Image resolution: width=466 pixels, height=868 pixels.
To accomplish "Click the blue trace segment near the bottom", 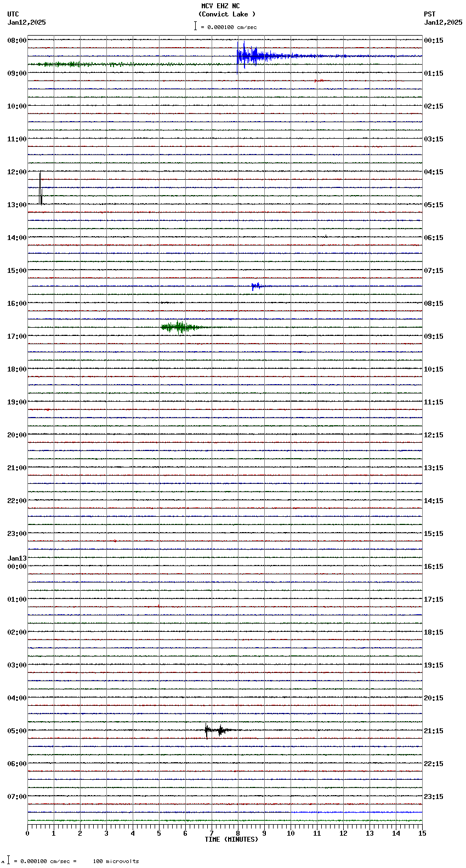I will coord(356,812).
